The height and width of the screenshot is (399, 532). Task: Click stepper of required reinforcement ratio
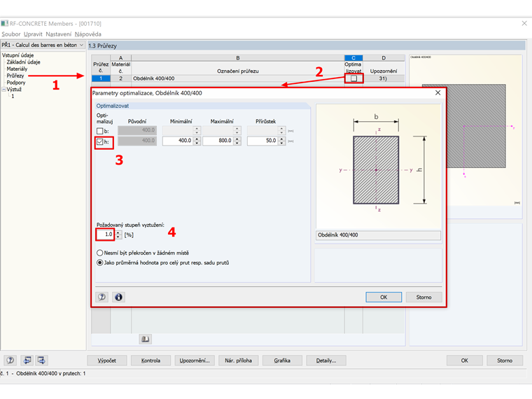coord(118,234)
